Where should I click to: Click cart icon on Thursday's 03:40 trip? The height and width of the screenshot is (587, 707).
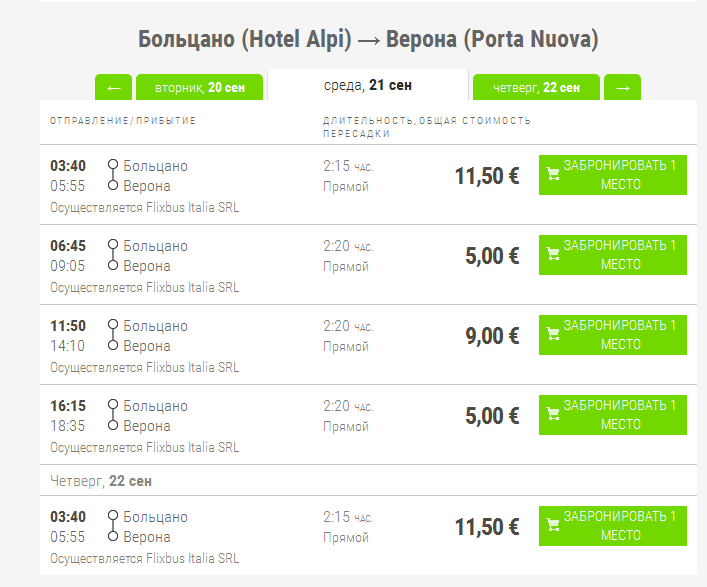tap(553, 526)
